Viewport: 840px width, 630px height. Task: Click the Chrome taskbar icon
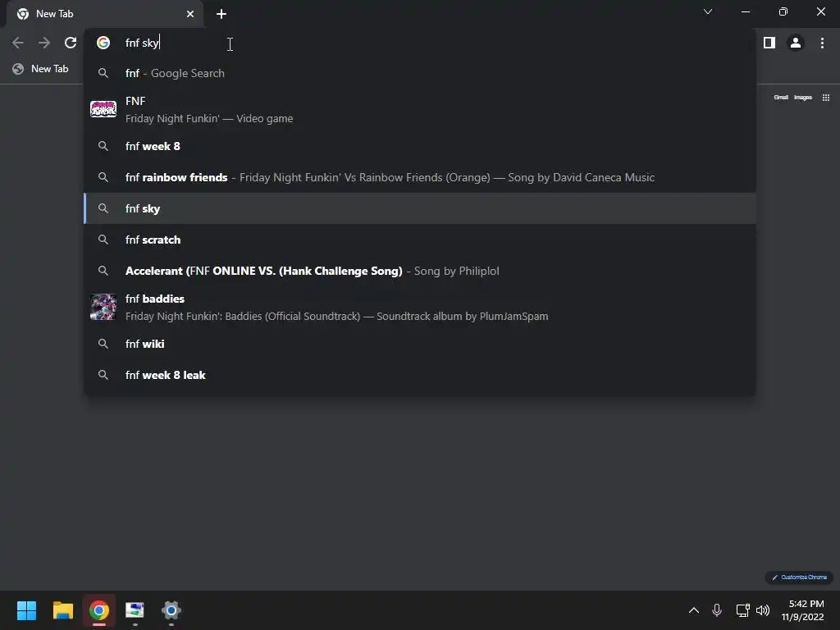99,610
